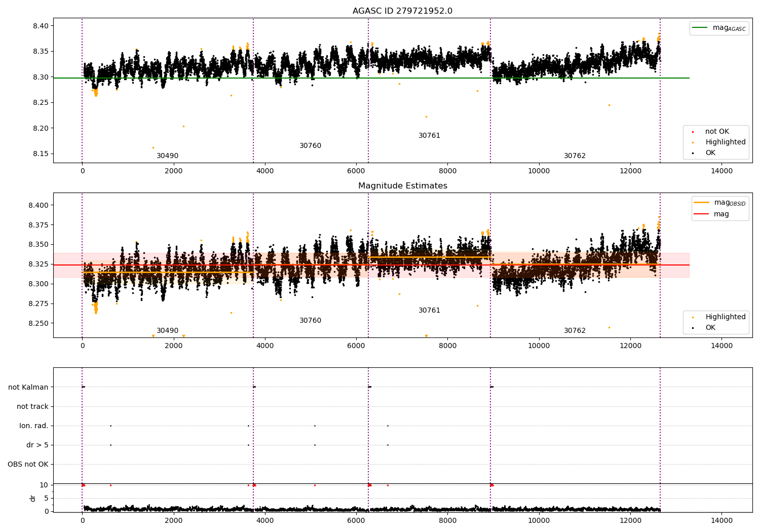Viewport: 760px width, 532px height.
Task: Click y-axis tick 8.400 on Magnitude Estimates plot
Action: pos(39,205)
